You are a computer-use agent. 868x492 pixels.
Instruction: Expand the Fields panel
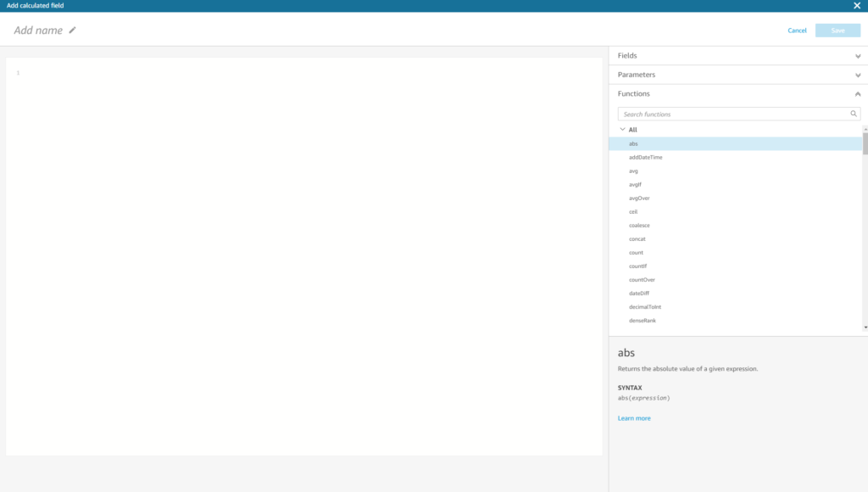coord(858,56)
